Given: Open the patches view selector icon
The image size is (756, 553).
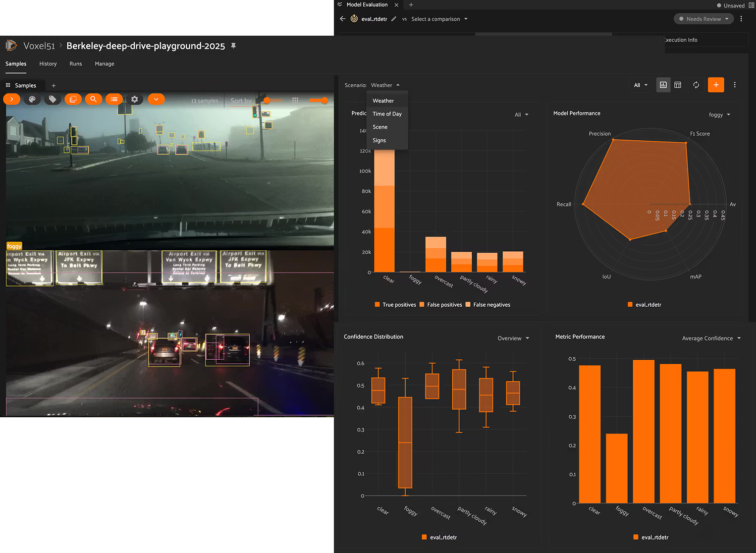Looking at the screenshot, I should 73,99.
